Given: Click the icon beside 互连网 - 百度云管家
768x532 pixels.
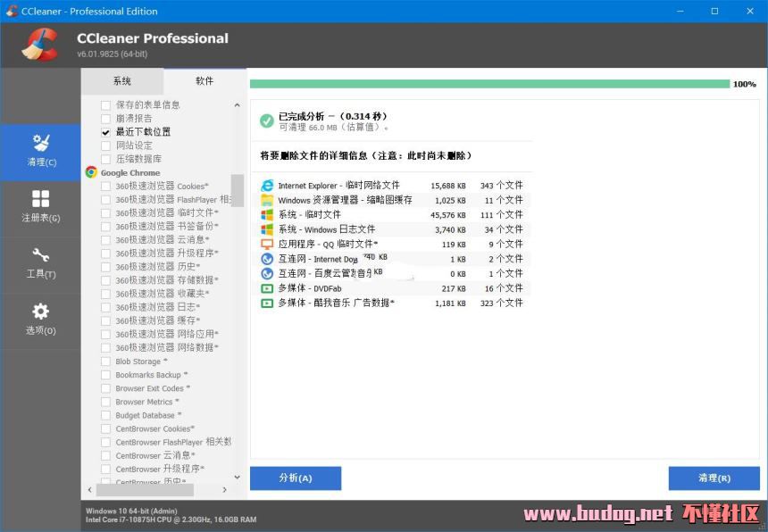Looking at the screenshot, I should 267,273.
